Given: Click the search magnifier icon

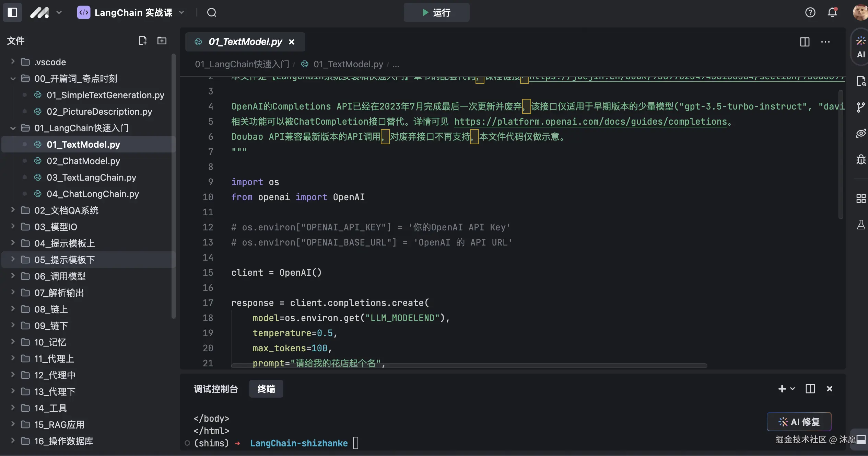Looking at the screenshot, I should [x=212, y=13].
